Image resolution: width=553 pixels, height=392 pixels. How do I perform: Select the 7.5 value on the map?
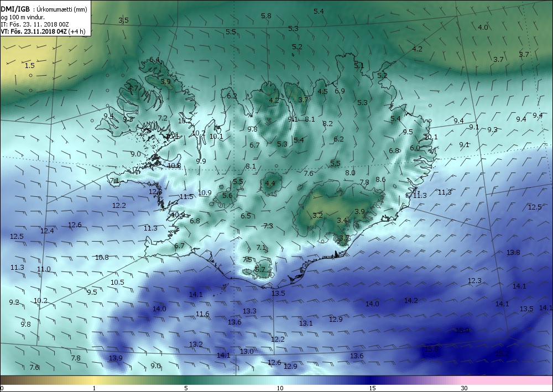coord(247,260)
